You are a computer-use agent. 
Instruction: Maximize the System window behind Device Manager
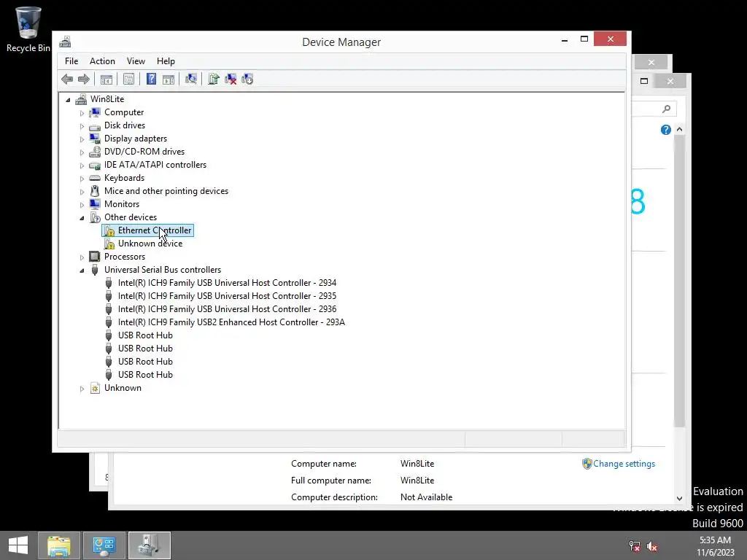tap(644, 81)
